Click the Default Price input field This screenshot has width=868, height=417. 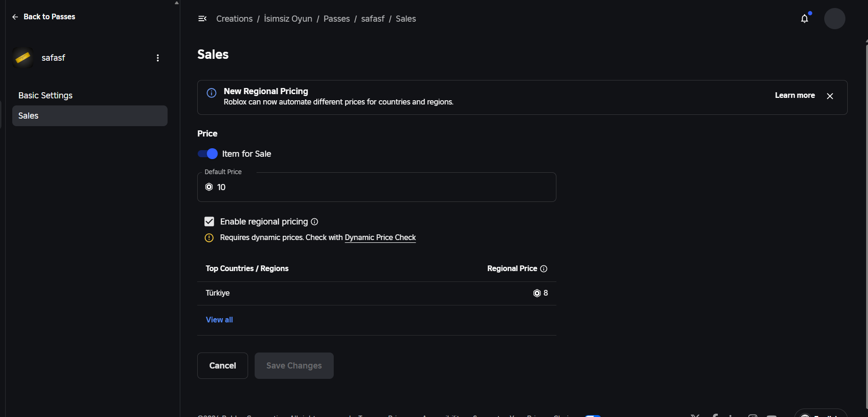point(377,187)
